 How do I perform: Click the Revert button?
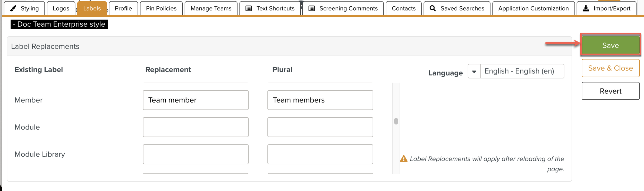pyautogui.click(x=610, y=91)
